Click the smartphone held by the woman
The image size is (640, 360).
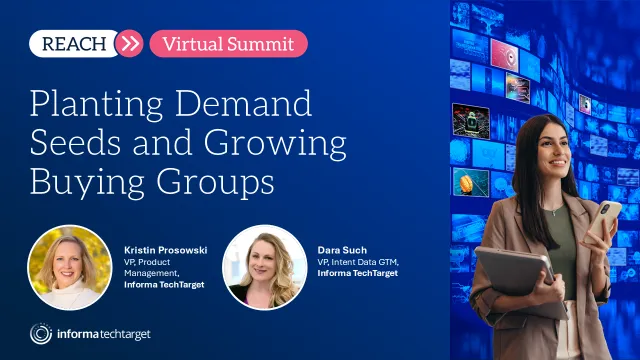[x=603, y=222]
